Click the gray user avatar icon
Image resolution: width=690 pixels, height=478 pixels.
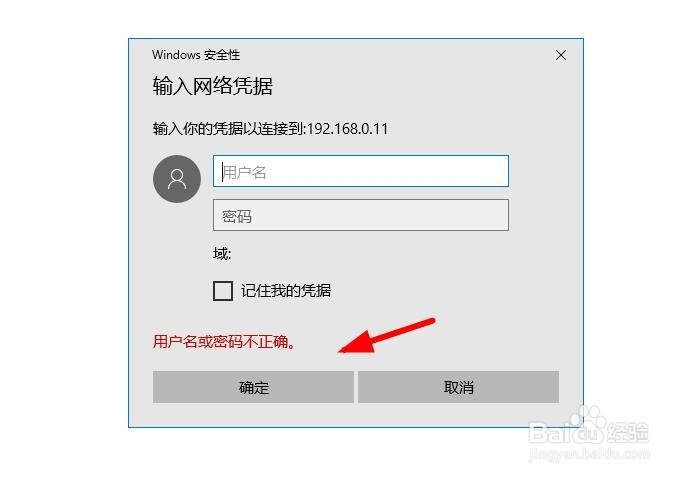177,179
